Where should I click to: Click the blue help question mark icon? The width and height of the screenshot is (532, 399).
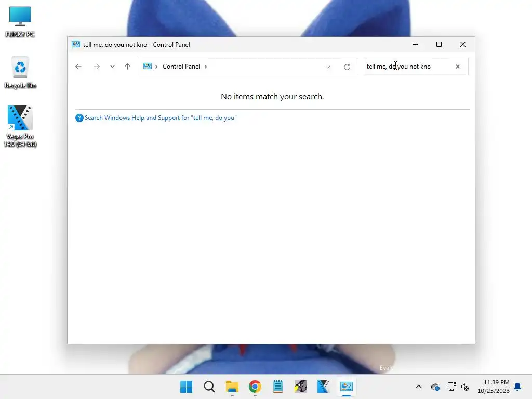(x=79, y=118)
